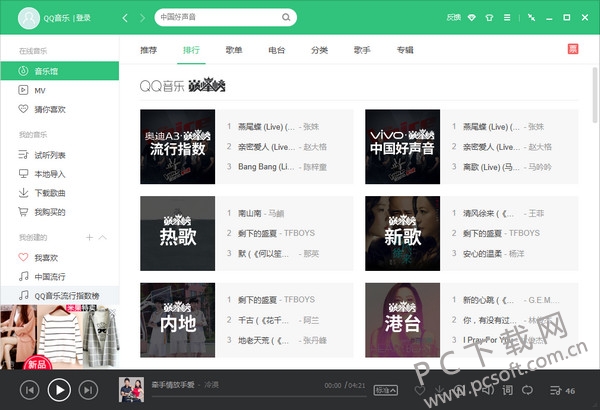
Task: Click the play button
Action: (x=59, y=390)
